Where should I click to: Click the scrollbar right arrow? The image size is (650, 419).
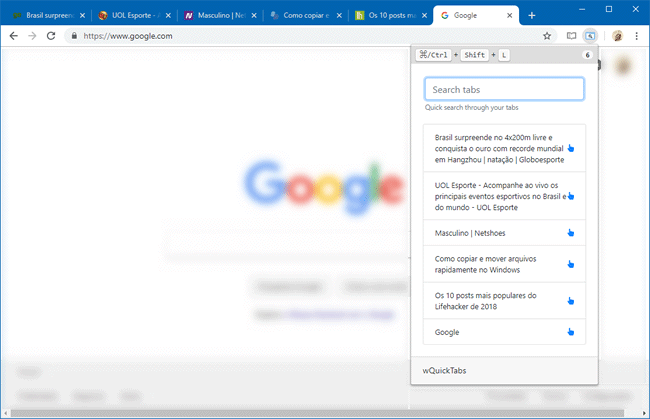coord(644,413)
